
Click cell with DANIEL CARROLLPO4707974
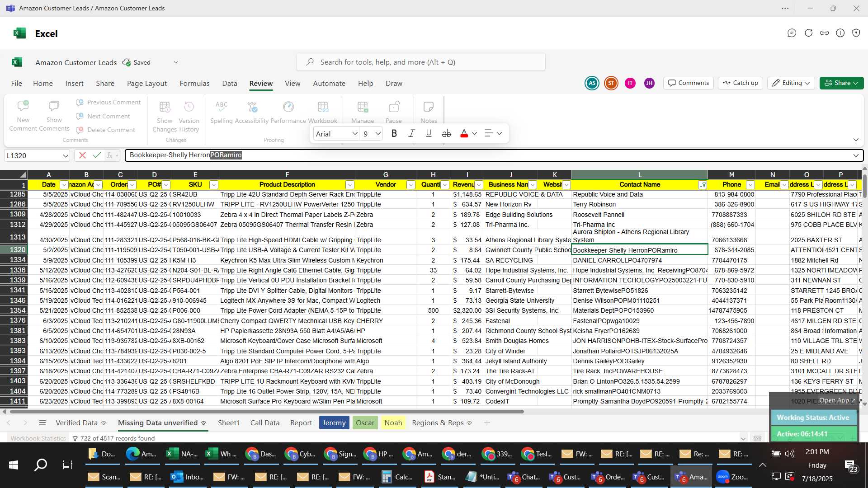coord(639,260)
